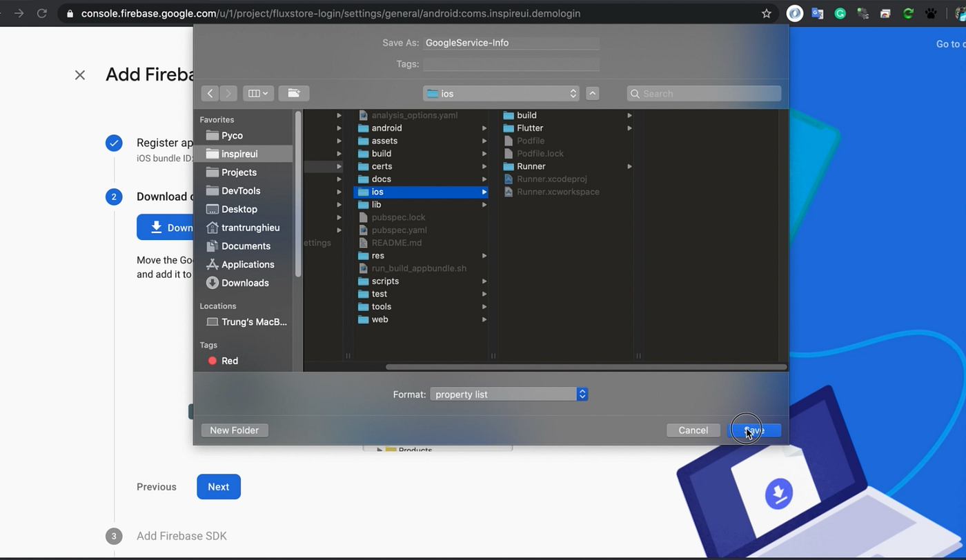Click the Save button

point(754,430)
